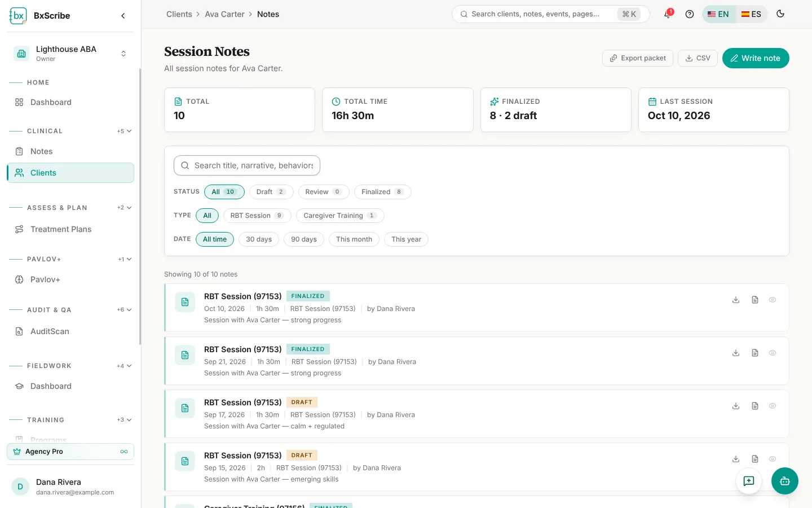The height and width of the screenshot is (508, 812).
Task: Open document icon for Sep 17, 2026 note
Action: point(755,406)
